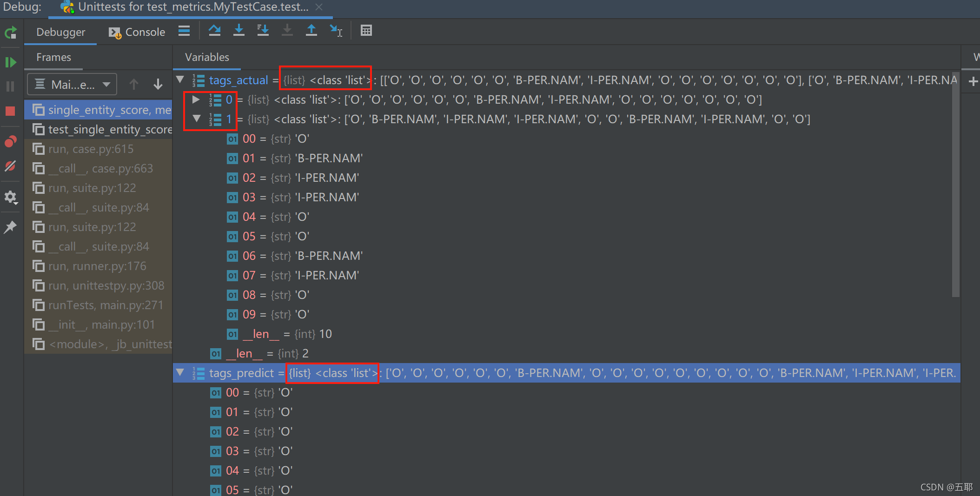Click the Variables panel vertical scrollbar
Viewport: 980px width, 496px height.
(x=956, y=184)
